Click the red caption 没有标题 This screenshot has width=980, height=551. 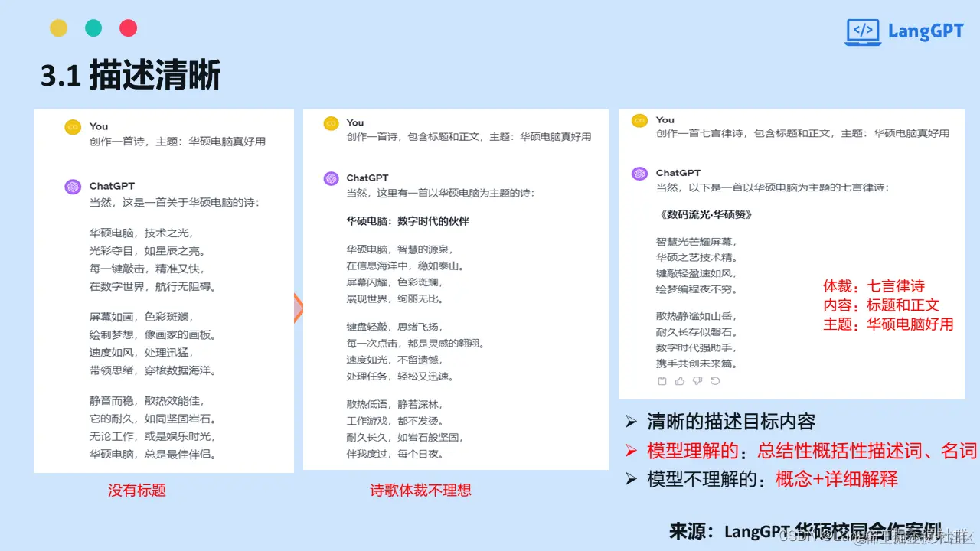tap(136, 491)
